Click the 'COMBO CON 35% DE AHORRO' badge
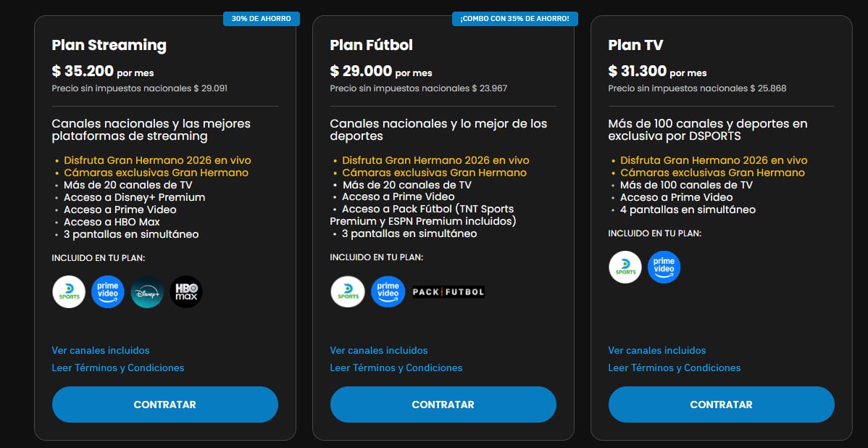 [514, 18]
